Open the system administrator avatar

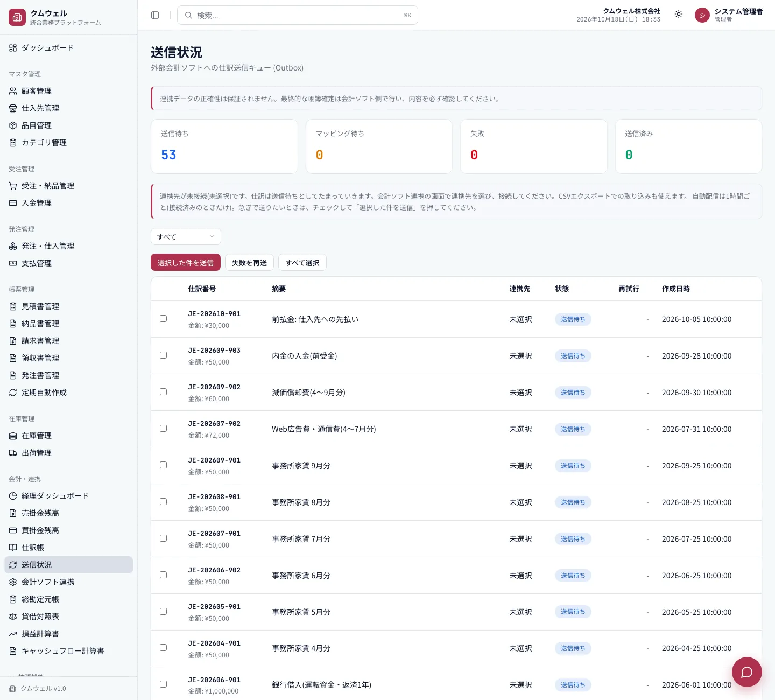(x=702, y=15)
